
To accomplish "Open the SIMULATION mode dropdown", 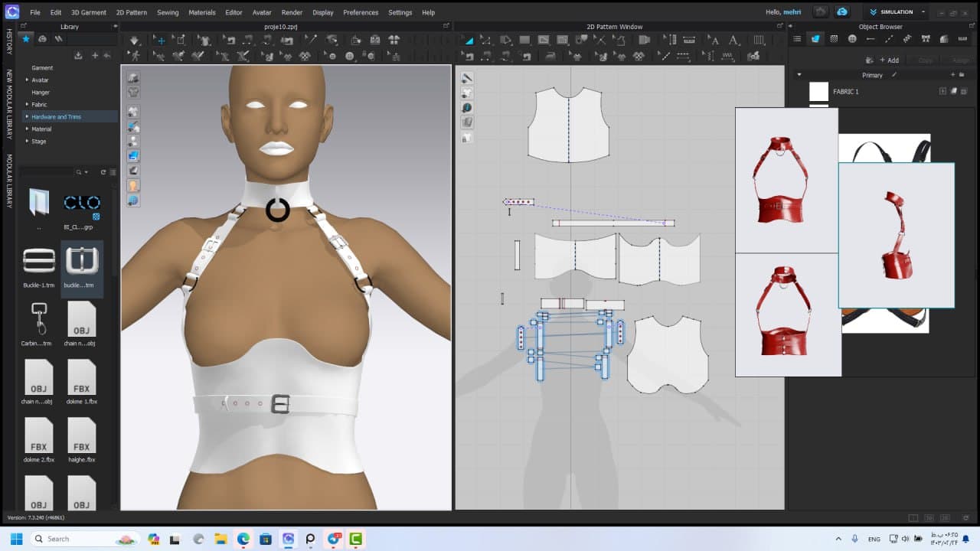I will (x=923, y=12).
